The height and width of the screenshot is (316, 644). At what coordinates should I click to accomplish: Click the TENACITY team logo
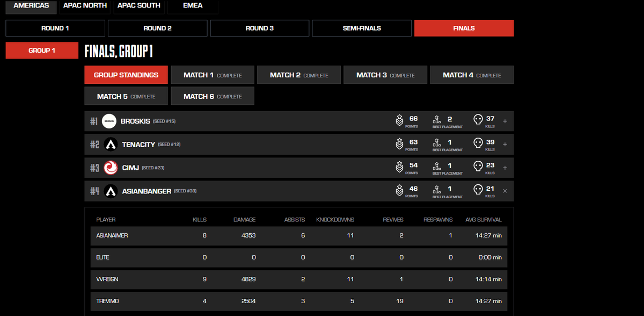tap(111, 145)
